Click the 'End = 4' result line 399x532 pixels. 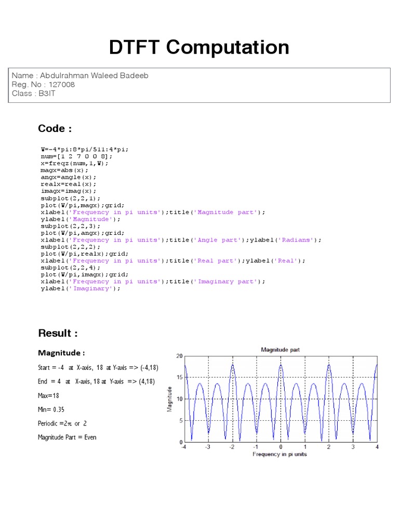coord(96,381)
